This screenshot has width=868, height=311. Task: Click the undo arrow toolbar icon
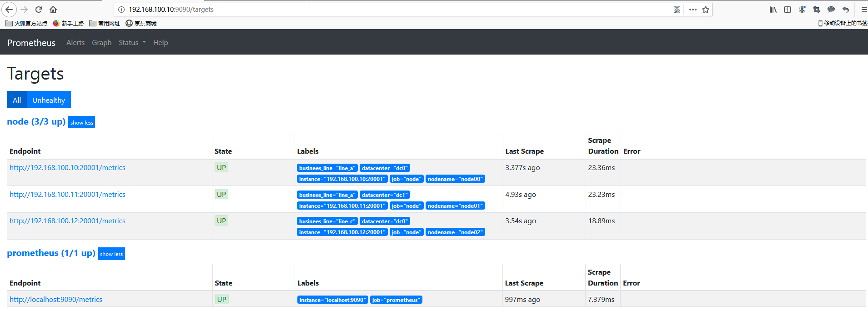point(846,10)
